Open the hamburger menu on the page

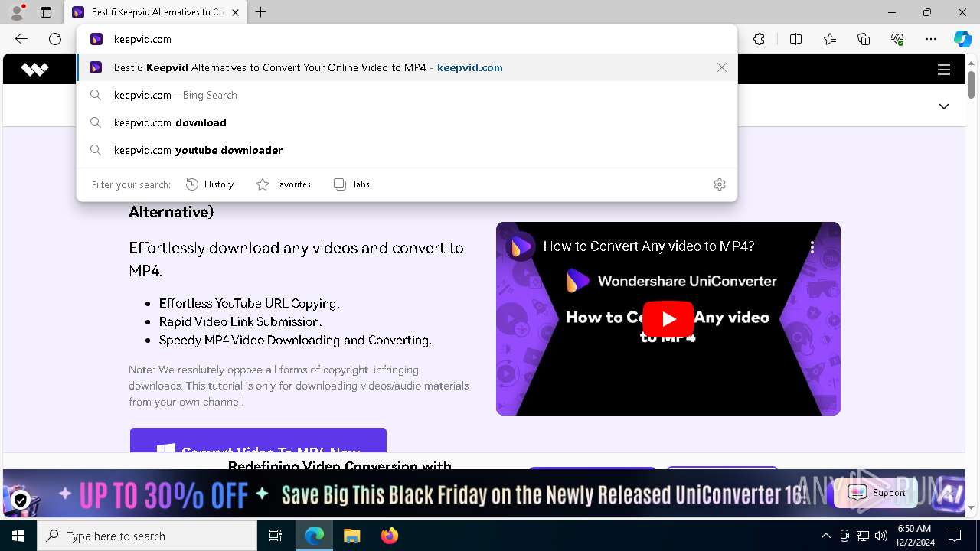[944, 70]
